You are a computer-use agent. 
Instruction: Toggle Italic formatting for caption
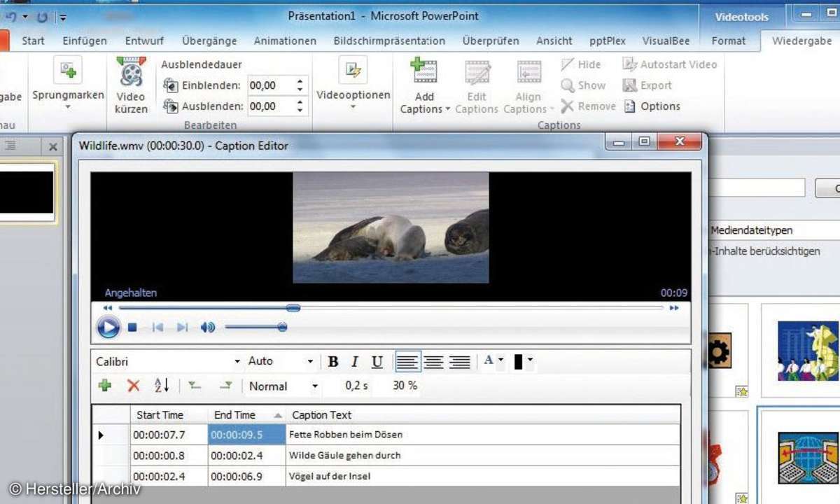click(355, 362)
